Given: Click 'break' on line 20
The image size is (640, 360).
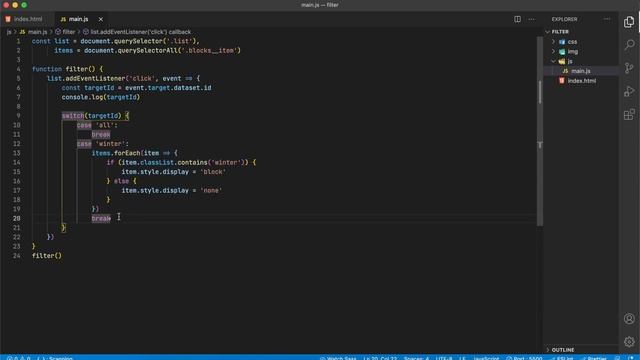Looking at the screenshot, I should pos(101,218).
